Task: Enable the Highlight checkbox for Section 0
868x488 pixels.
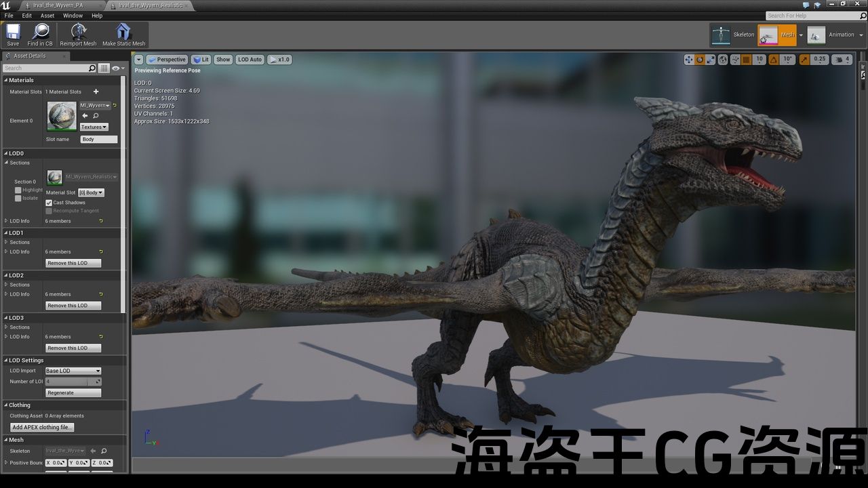Action: point(18,190)
